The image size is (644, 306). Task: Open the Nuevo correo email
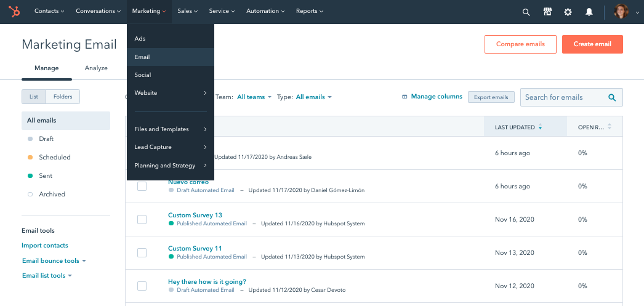coord(188,182)
